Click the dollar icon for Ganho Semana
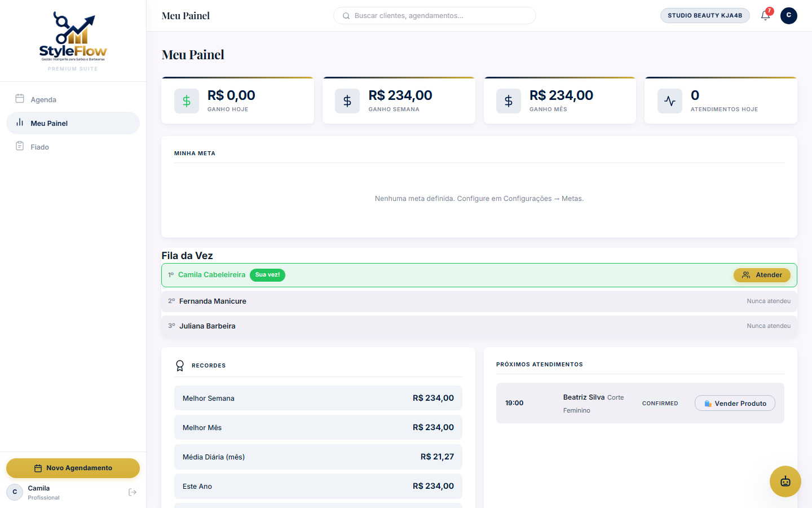The width and height of the screenshot is (812, 508). tap(347, 101)
